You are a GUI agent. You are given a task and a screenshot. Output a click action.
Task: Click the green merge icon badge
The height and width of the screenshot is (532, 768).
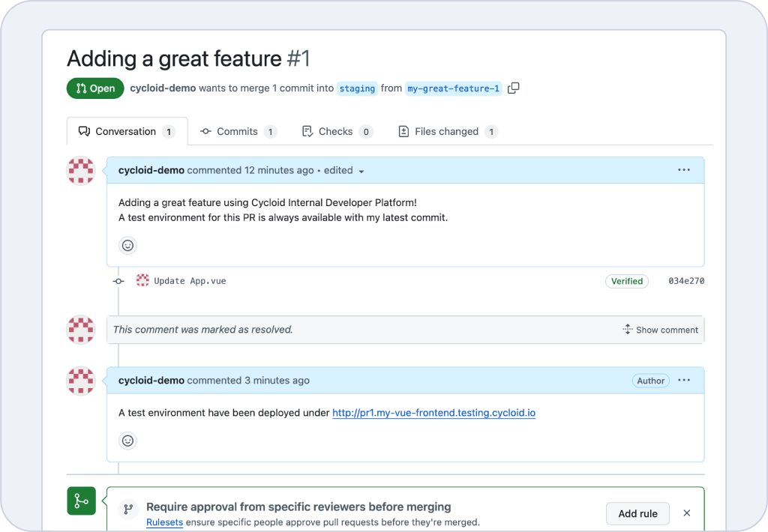(81, 501)
